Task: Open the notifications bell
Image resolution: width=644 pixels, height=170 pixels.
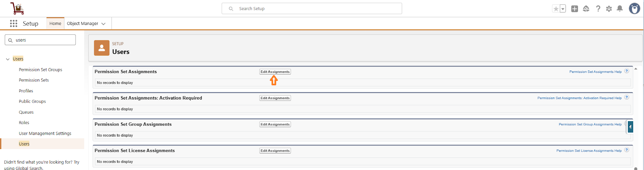Action: point(620,9)
